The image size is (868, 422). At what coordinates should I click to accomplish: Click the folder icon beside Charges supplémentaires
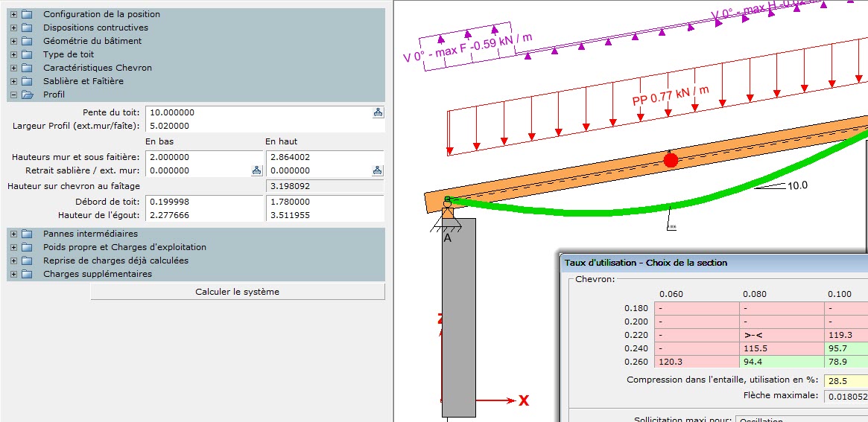(28, 274)
